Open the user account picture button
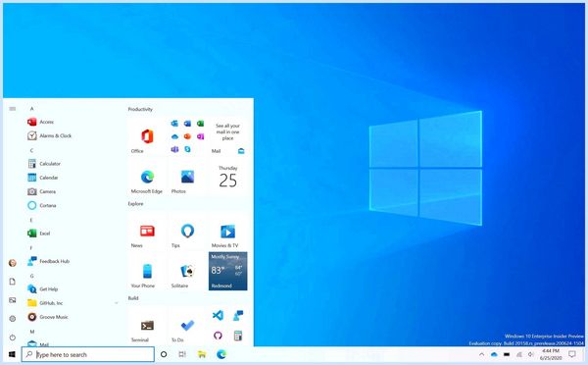The image size is (588, 365). tap(13, 263)
